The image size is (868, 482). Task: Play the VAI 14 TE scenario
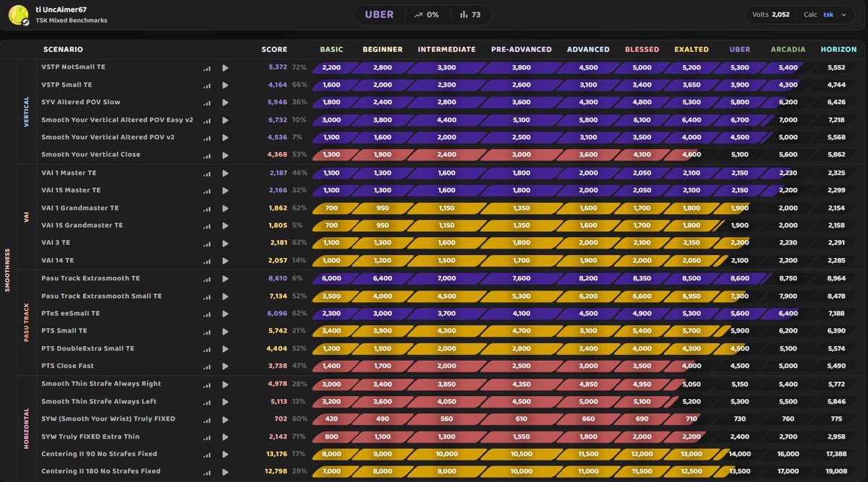point(225,260)
